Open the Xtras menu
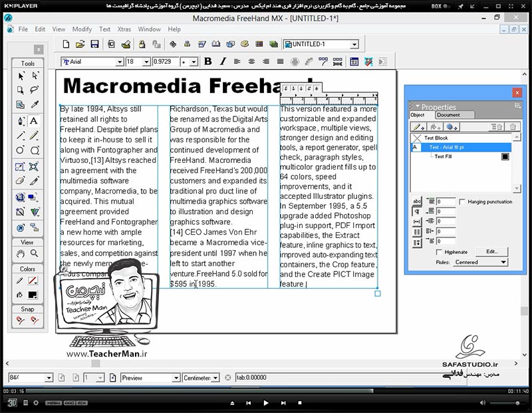Viewport: 532px width, 413px height. point(124,29)
